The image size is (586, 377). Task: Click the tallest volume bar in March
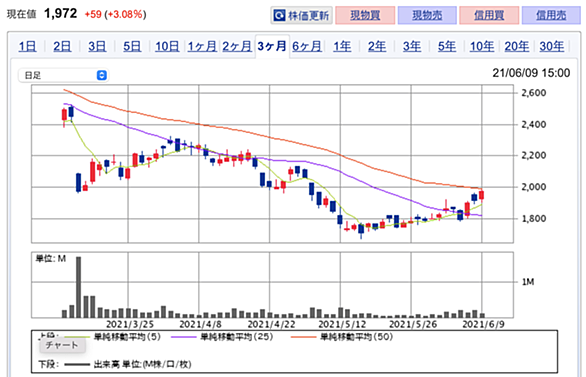pyautogui.click(x=78, y=287)
